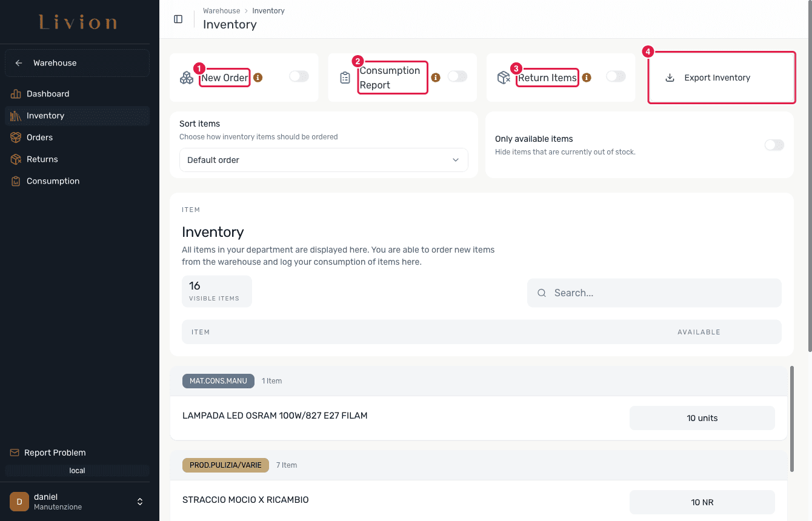This screenshot has height=521, width=812.
Task: Enable the Consumption Report switch
Action: (x=458, y=76)
